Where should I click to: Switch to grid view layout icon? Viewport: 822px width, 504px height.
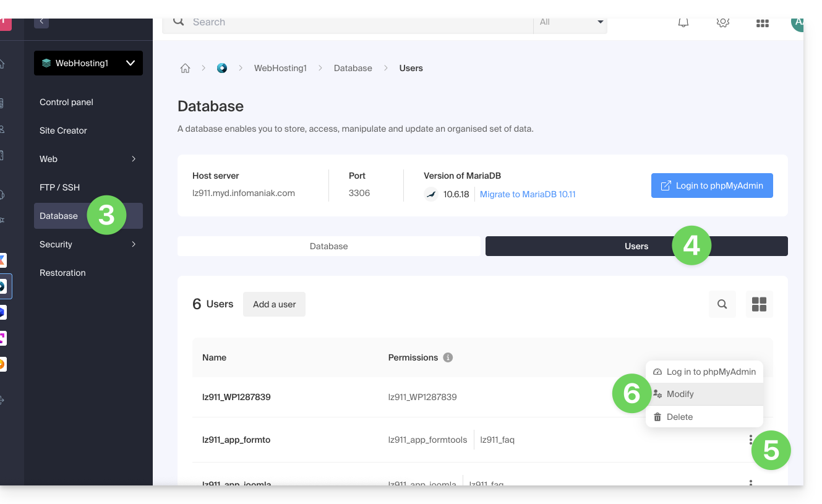[x=759, y=304]
